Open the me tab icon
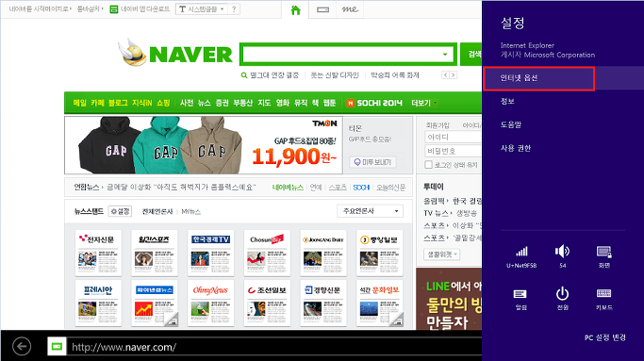Image resolution: width=644 pixels, height=361 pixels. (350, 9)
